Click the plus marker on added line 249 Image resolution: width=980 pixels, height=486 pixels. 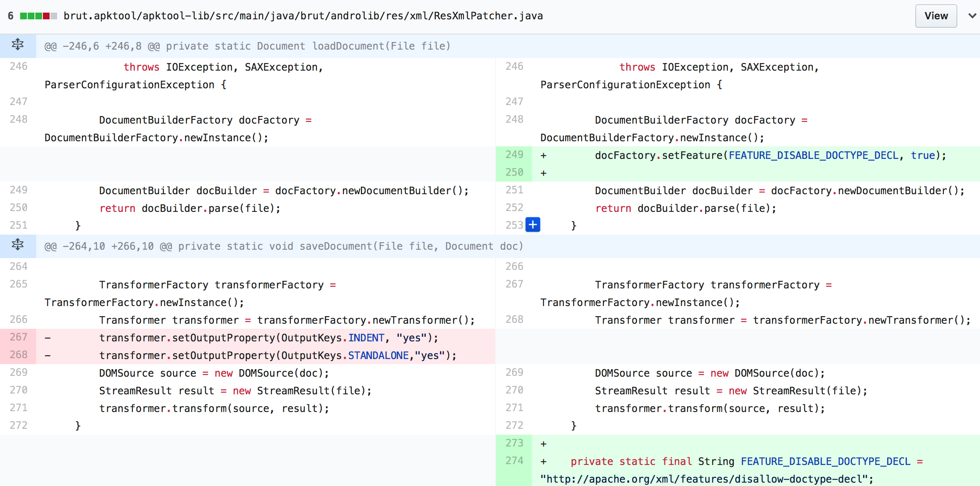pos(543,156)
